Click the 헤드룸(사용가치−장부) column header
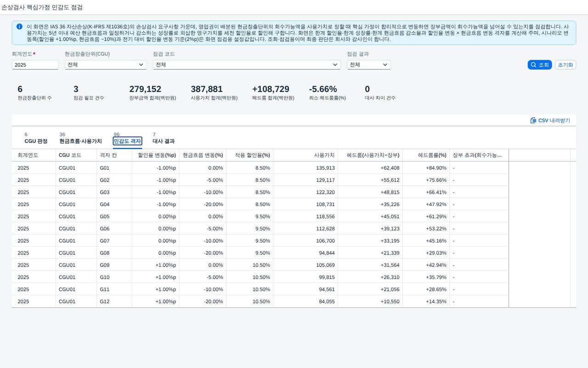588x368 pixels. pyautogui.click(x=370, y=155)
